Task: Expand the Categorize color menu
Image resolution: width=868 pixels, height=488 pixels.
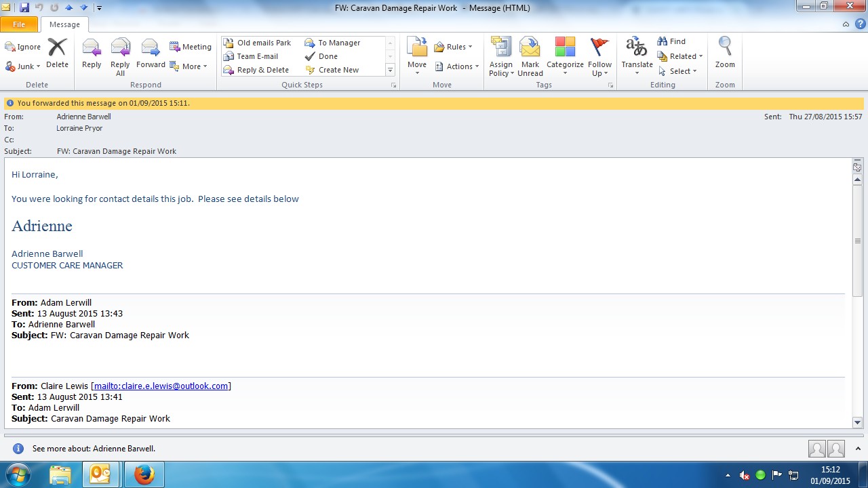Action: click(565, 56)
